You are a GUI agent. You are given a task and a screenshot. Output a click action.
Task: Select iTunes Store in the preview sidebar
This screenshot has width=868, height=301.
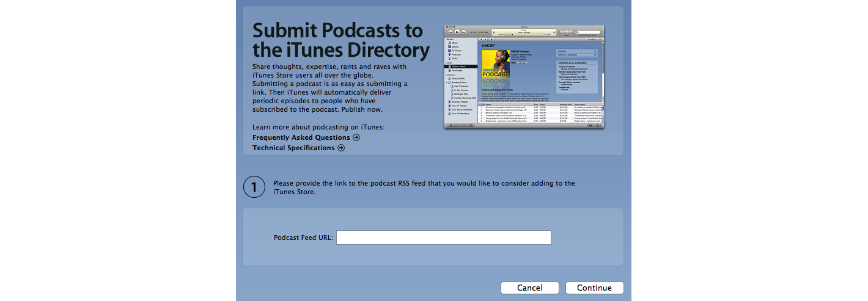coord(460,67)
